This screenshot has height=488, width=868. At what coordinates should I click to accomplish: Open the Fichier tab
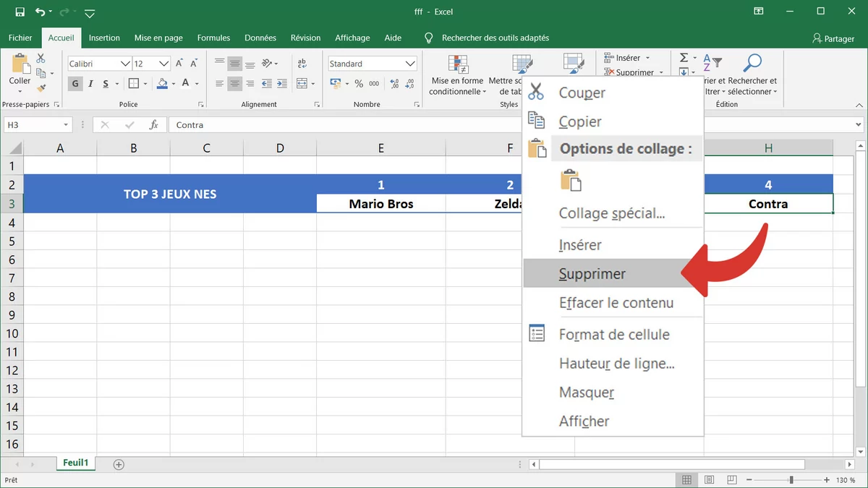point(20,38)
